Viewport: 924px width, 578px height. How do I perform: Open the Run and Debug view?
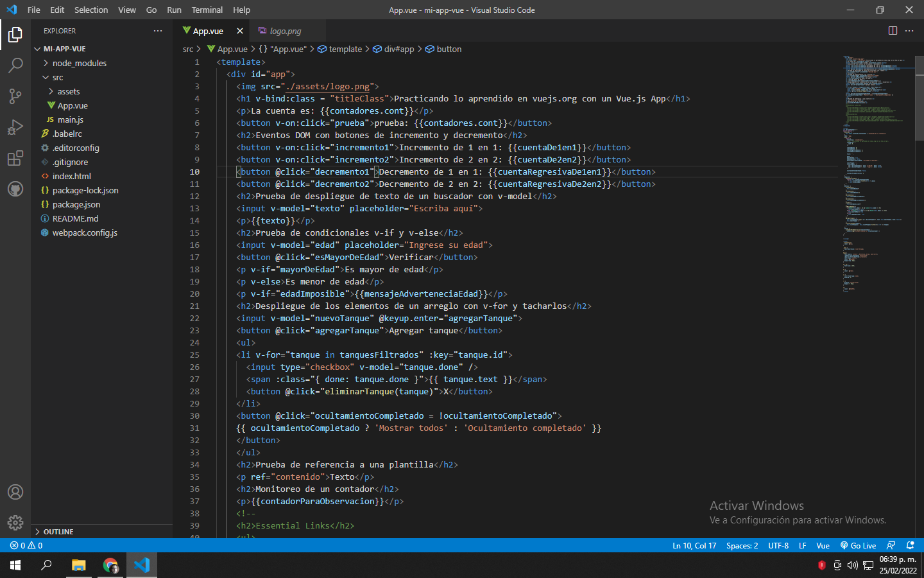[15, 127]
